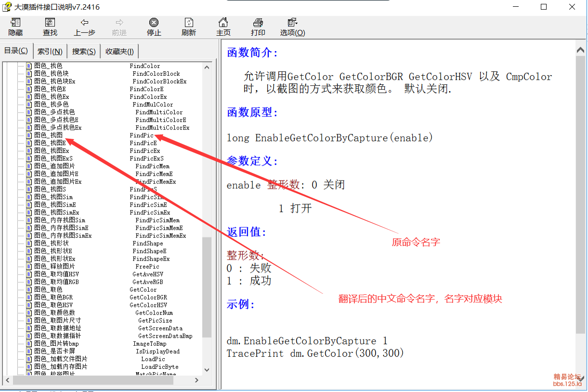588x392 pixels.
Task: Switch to the 搜索(S) tab
Action: (x=84, y=52)
